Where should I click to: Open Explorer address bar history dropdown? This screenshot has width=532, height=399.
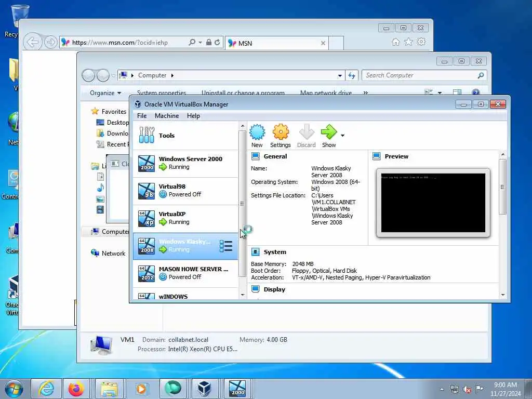pyautogui.click(x=340, y=76)
